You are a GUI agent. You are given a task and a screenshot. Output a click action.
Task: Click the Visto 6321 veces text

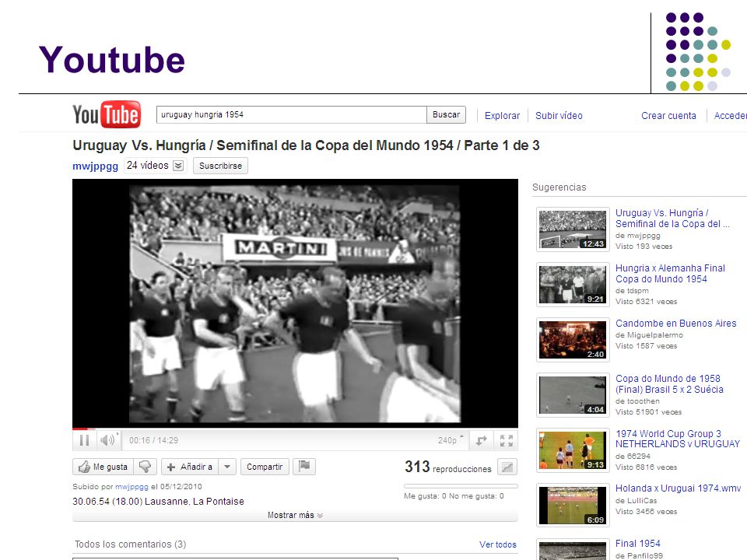[646, 302]
